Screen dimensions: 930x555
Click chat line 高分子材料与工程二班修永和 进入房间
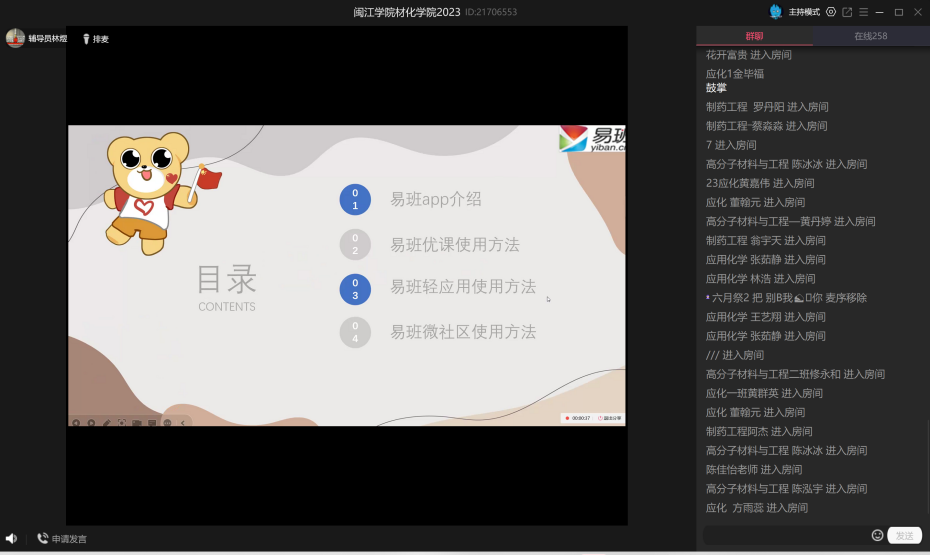pyautogui.click(x=795, y=374)
